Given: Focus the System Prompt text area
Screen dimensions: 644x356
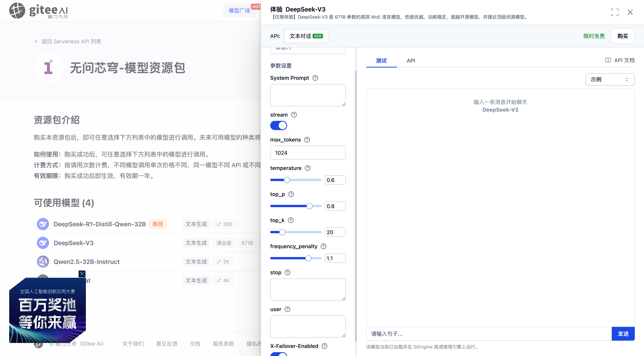Looking at the screenshot, I should [x=308, y=95].
